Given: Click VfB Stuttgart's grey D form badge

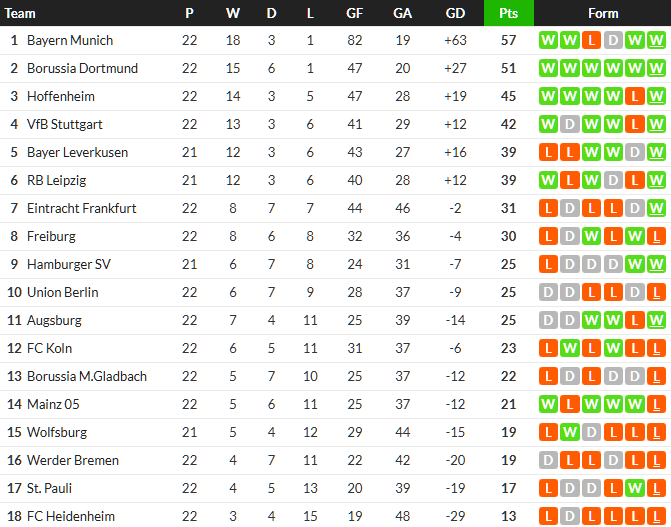Looking at the screenshot, I should pyautogui.click(x=569, y=125).
